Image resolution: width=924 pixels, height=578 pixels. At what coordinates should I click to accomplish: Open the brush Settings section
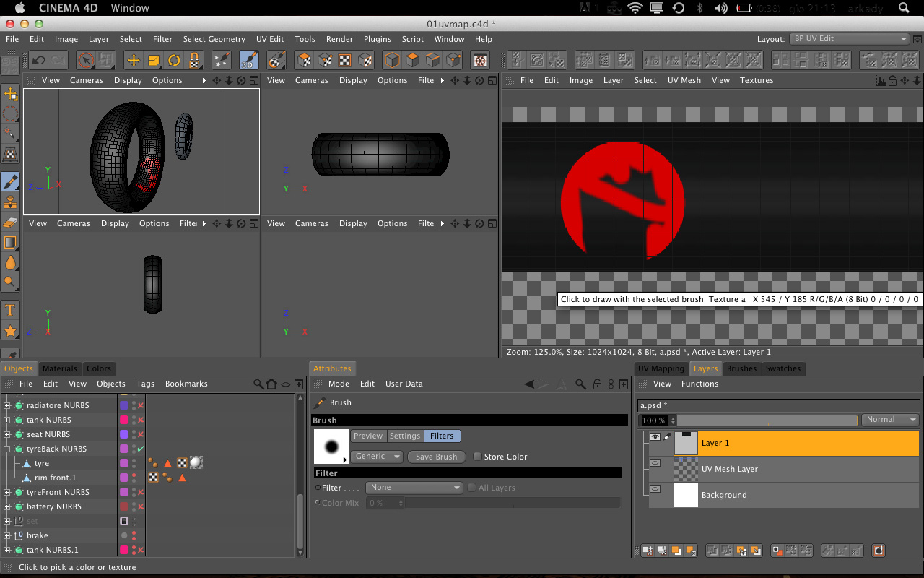click(x=405, y=436)
